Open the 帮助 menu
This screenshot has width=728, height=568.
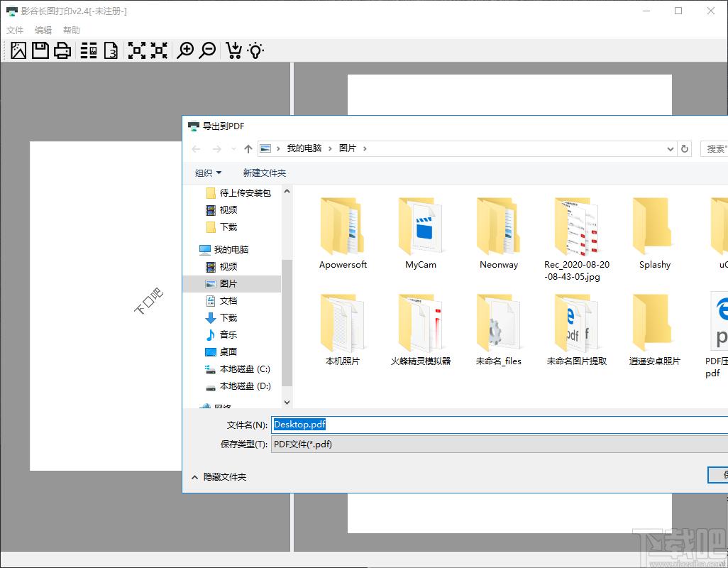coord(72,31)
